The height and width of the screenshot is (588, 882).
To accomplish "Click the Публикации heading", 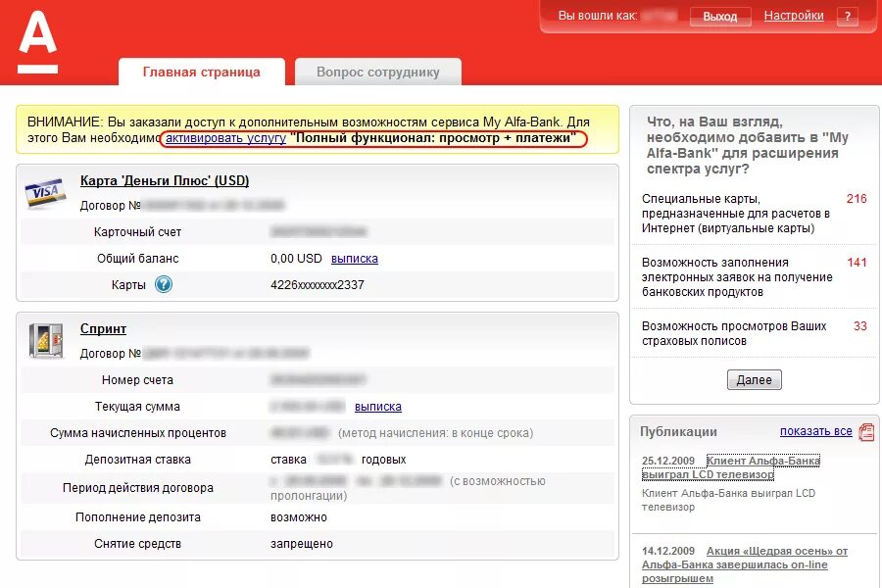I will click(678, 431).
